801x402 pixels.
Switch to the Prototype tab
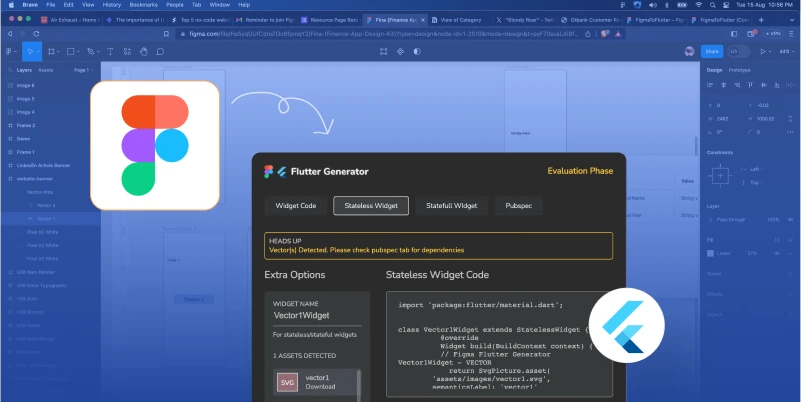[740, 70]
